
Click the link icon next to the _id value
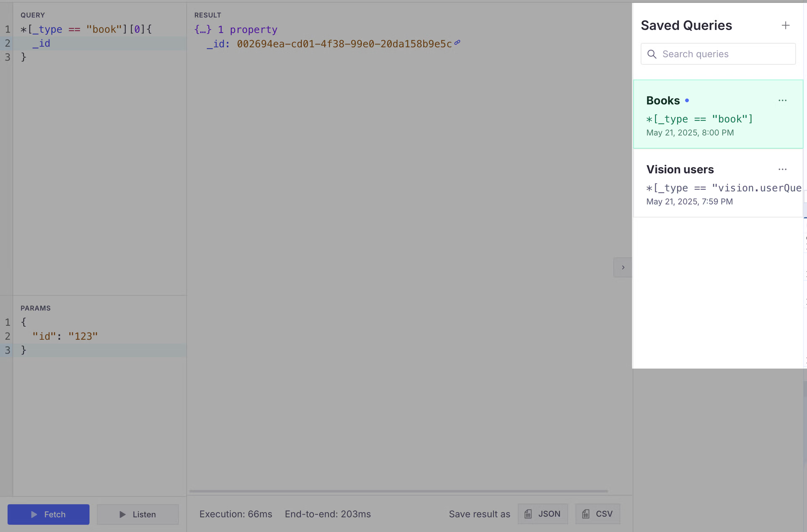pyautogui.click(x=457, y=42)
